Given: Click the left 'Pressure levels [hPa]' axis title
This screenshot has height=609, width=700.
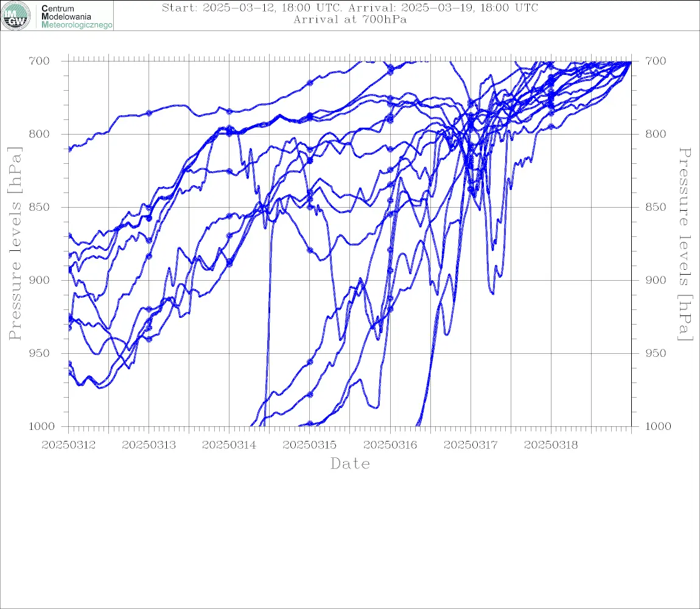Looking at the screenshot, I should 15,244.
